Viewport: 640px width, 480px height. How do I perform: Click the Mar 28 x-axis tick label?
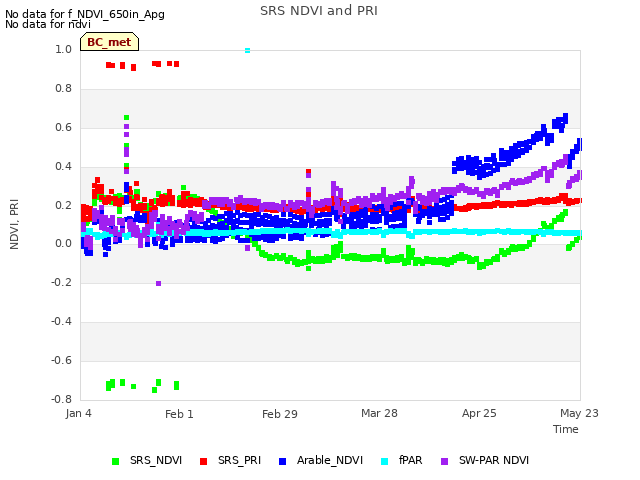point(379,413)
